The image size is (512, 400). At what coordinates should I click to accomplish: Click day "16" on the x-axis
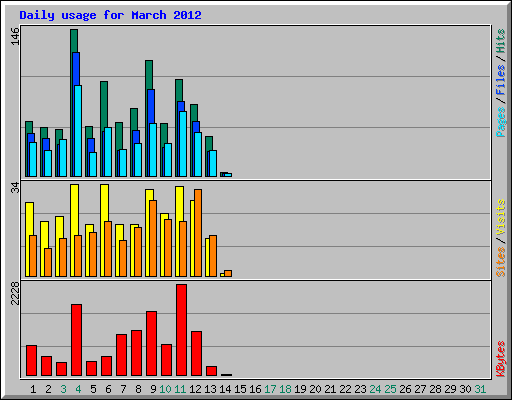pyautogui.click(x=255, y=389)
